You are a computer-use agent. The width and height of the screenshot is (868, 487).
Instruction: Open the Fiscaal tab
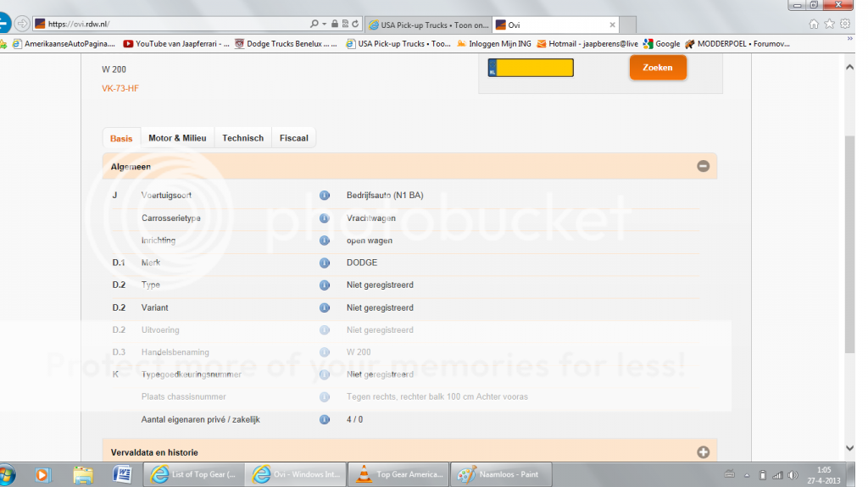(x=294, y=138)
